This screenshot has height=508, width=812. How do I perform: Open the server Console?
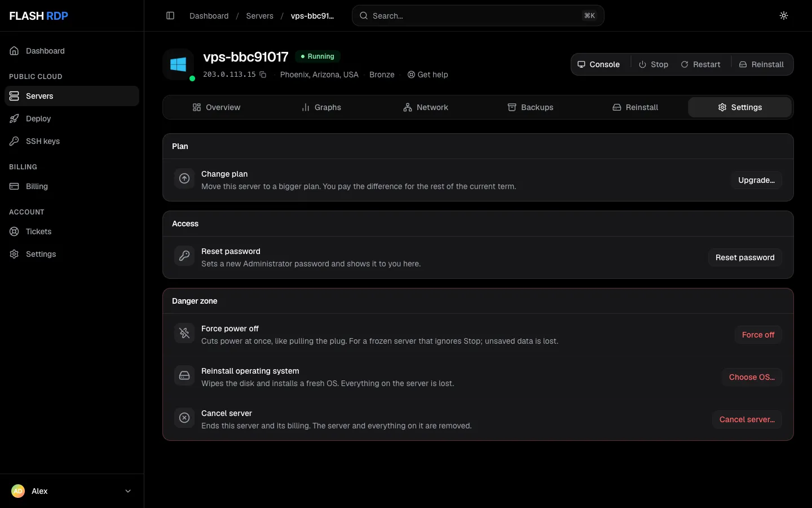pyautogui.click(x=599, y=64)
